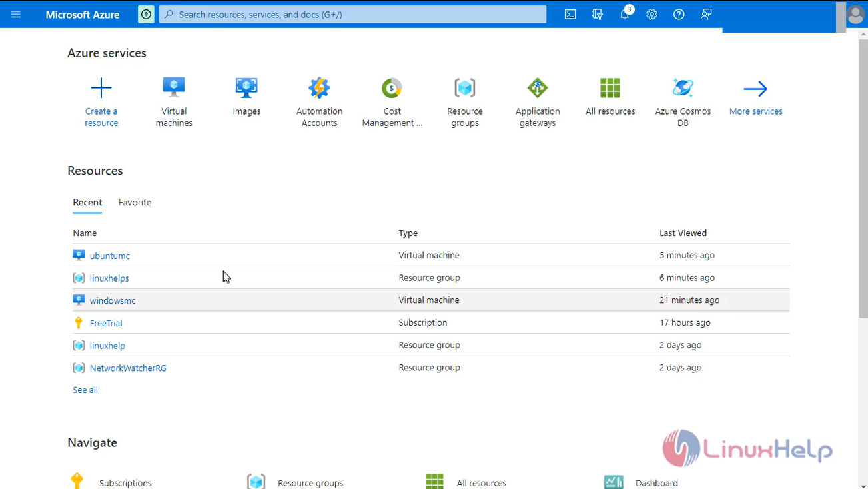Open the Images service icon

[x=246, y=88]
